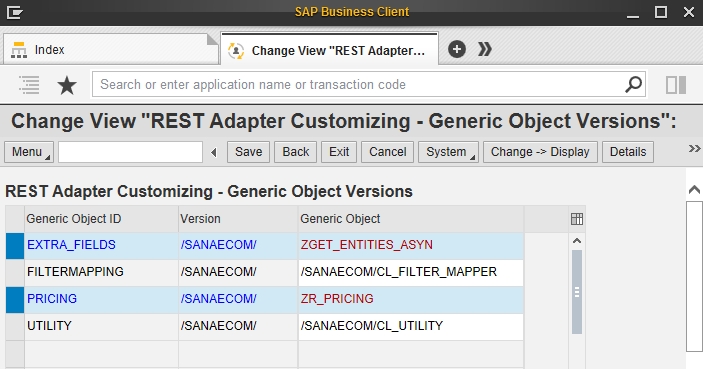
Task: Select the FILTERMAPPING row selector
Action: point(15,273)
